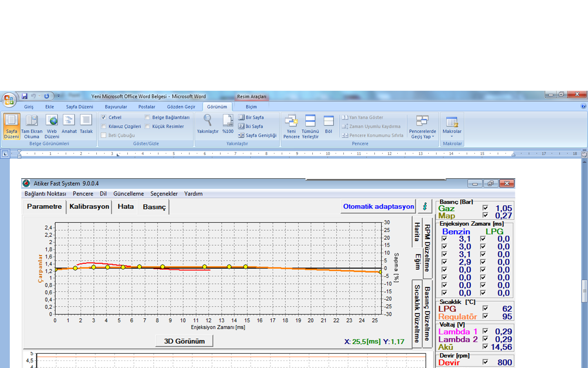Uncheck the Cetvel checkbox
The width and height of the screenshot is (588, 368).
[104, 117]
